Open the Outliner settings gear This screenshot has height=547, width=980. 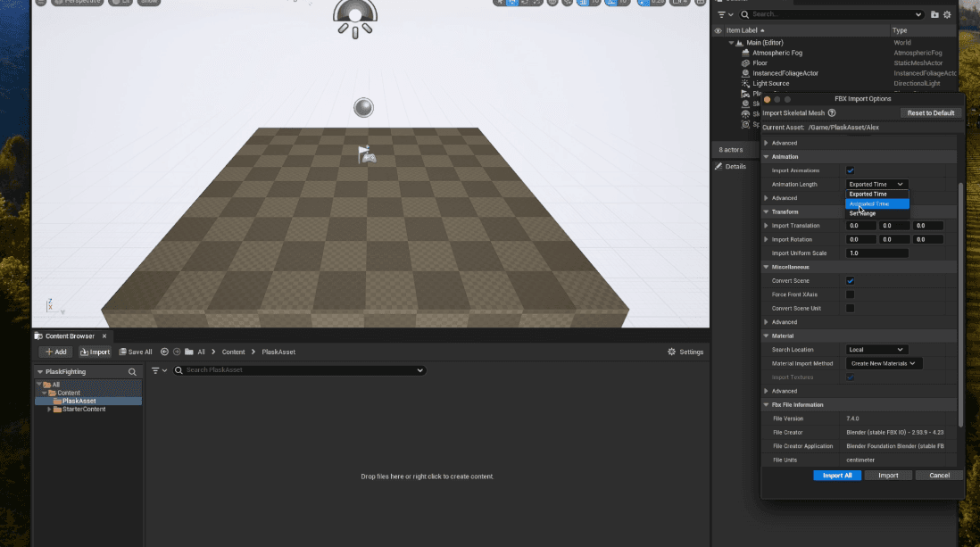pos(948,15)
